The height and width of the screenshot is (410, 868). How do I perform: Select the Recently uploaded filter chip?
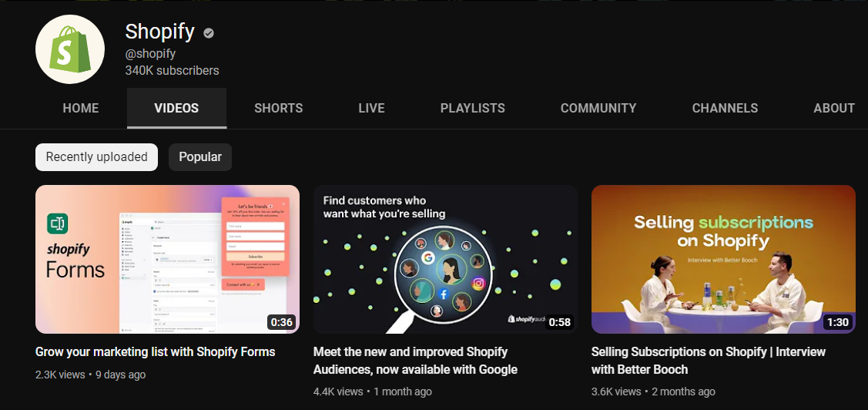tap(97, 157)
